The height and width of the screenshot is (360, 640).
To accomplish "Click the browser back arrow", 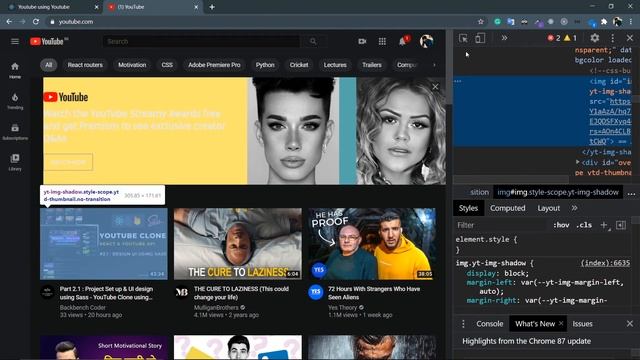I will tap(9, 22).
